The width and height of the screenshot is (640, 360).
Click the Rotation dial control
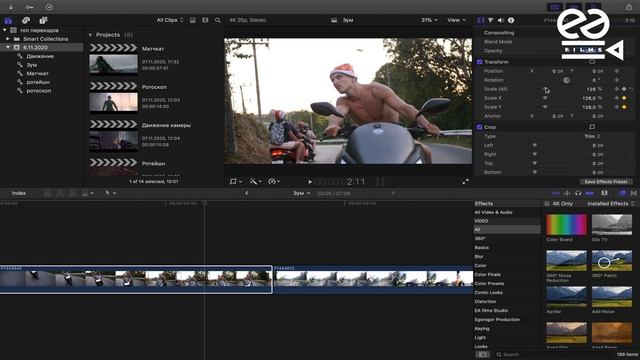point(566,80)
